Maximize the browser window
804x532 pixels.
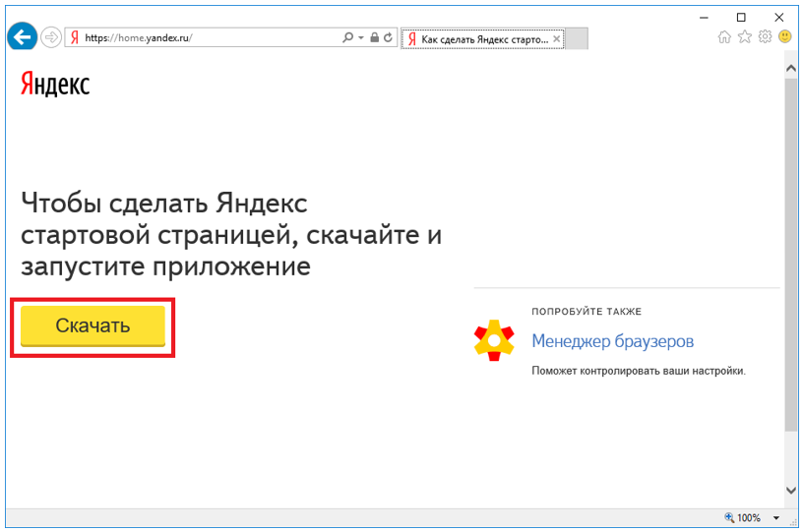[x=741, y=18]
